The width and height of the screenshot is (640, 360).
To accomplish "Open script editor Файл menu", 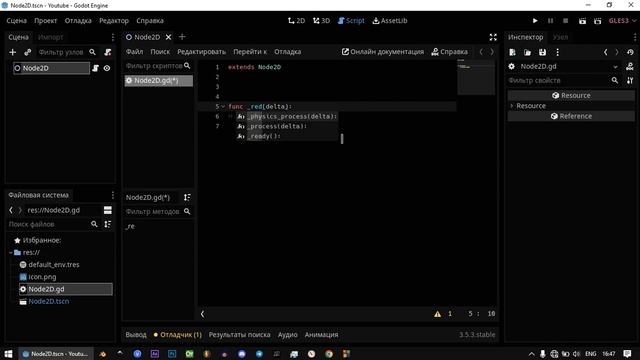I will point(134,52).
